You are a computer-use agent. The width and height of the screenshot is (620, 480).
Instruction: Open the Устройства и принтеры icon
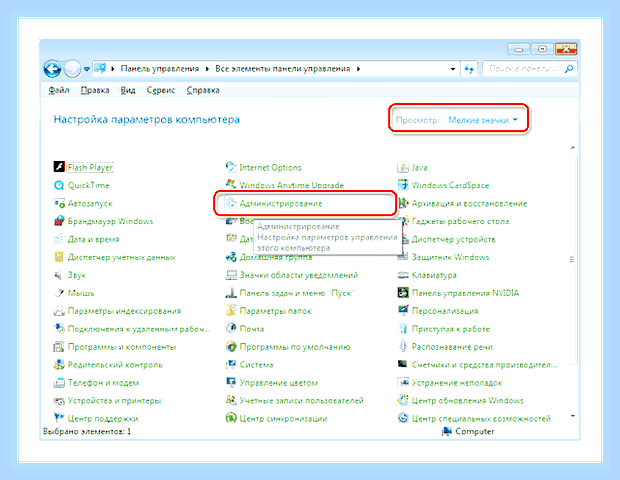click(x=59, y=401)
